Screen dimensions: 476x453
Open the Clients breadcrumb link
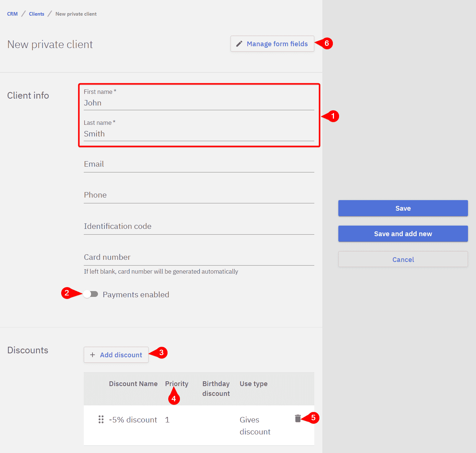click(36, 14)
